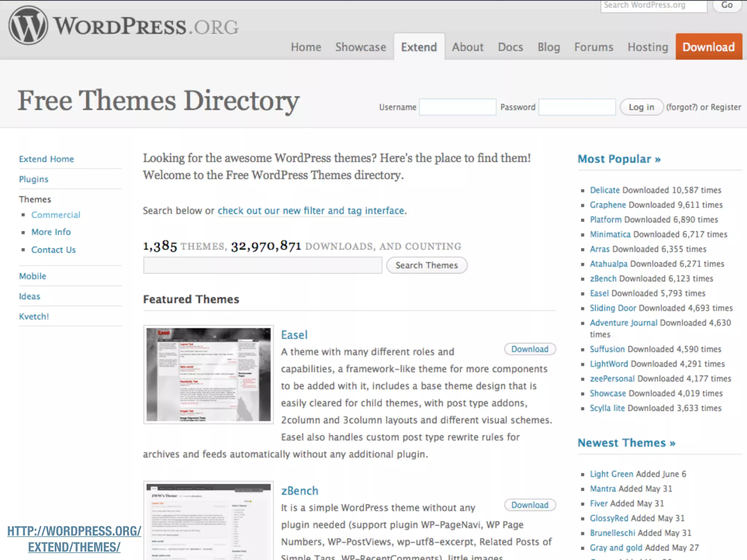The width and height of the screenshot is (747, 560).
Task: Open Plugins in the sidebar
Action: coord(34,179)
